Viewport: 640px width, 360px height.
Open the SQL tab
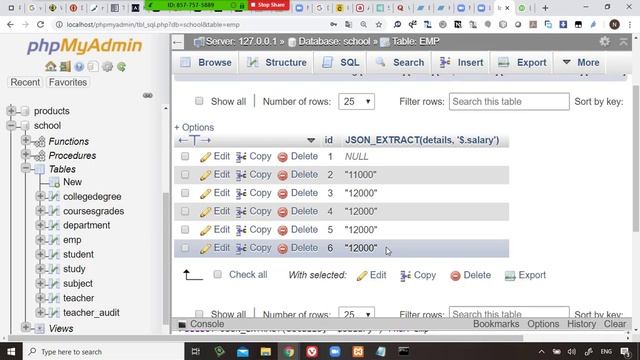(341, 62)
